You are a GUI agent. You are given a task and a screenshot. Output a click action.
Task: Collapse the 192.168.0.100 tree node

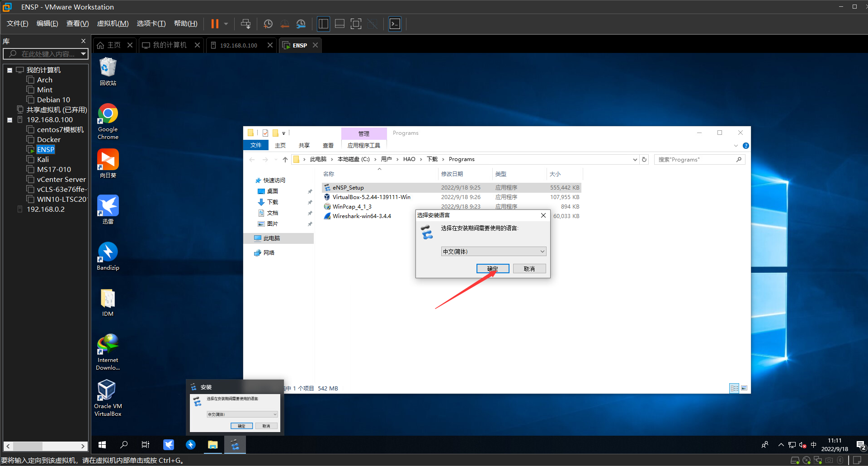coord(9,120)
